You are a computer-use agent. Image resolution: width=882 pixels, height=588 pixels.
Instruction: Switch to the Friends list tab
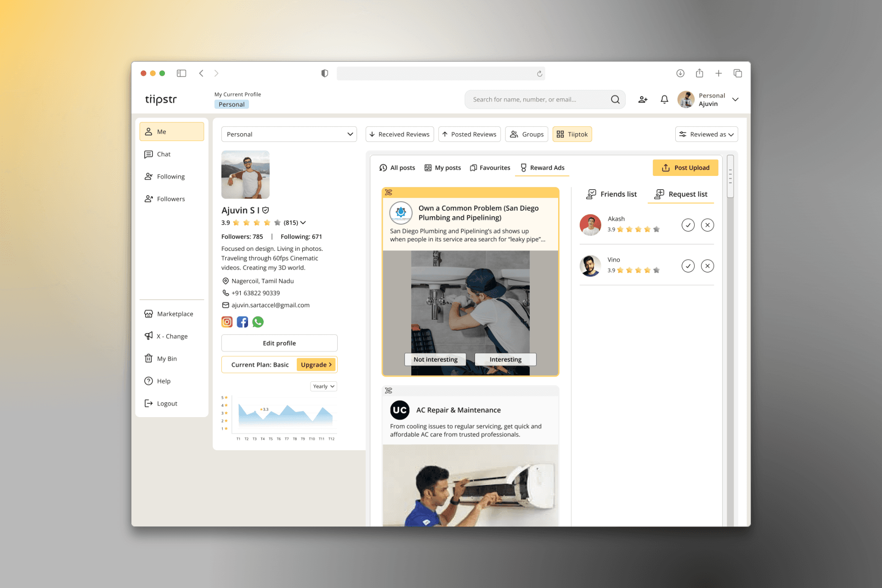click(611, 194)
